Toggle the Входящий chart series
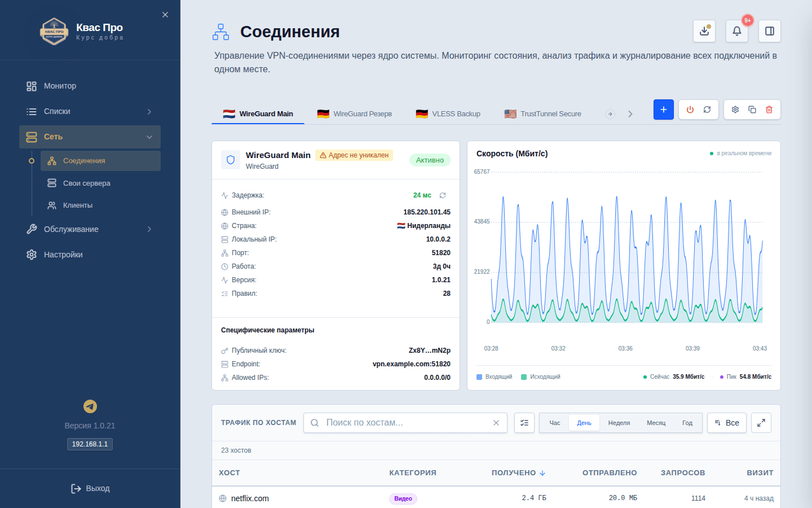This screenshot has width=812, height=508. coord(495,377)
